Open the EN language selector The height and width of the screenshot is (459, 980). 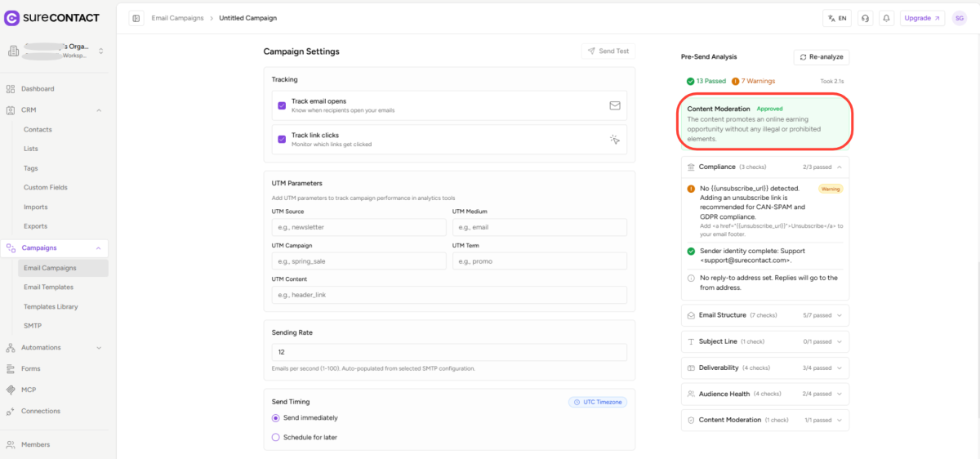(x=837, y=18)
